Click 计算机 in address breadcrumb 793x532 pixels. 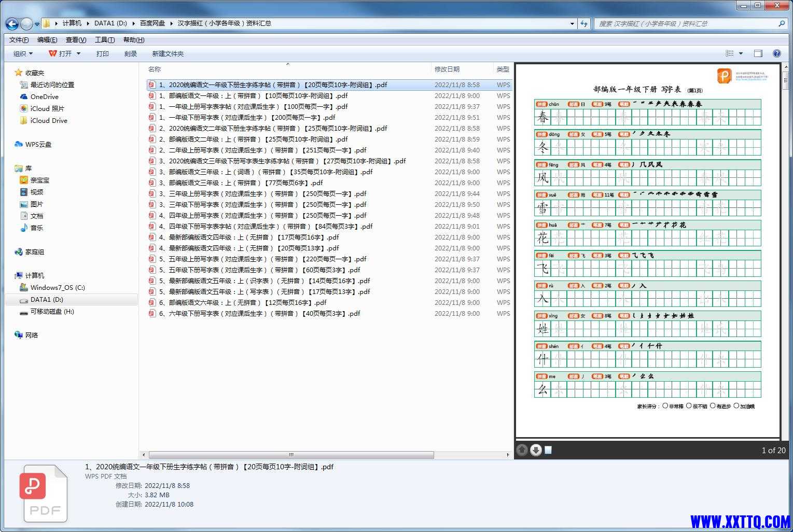(x=72, y=23)
